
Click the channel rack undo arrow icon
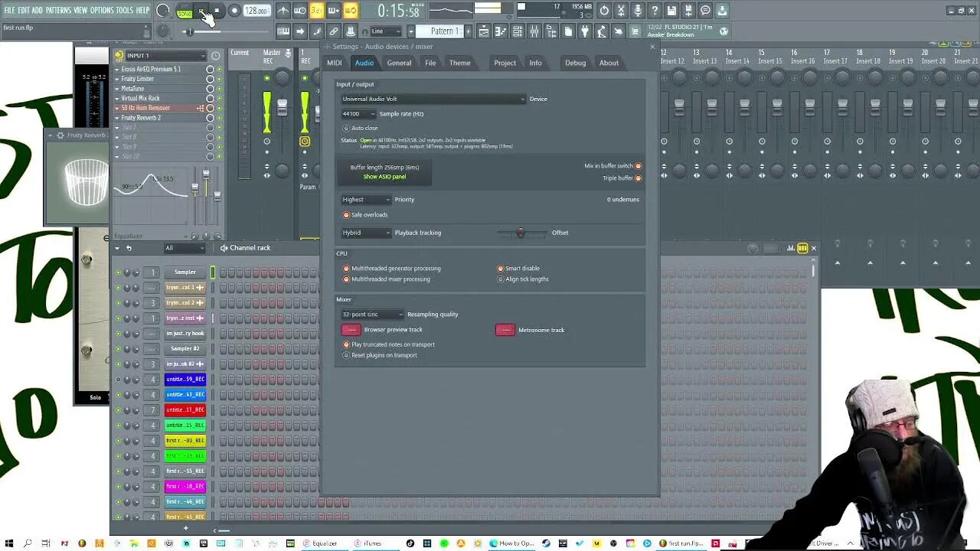129,248
